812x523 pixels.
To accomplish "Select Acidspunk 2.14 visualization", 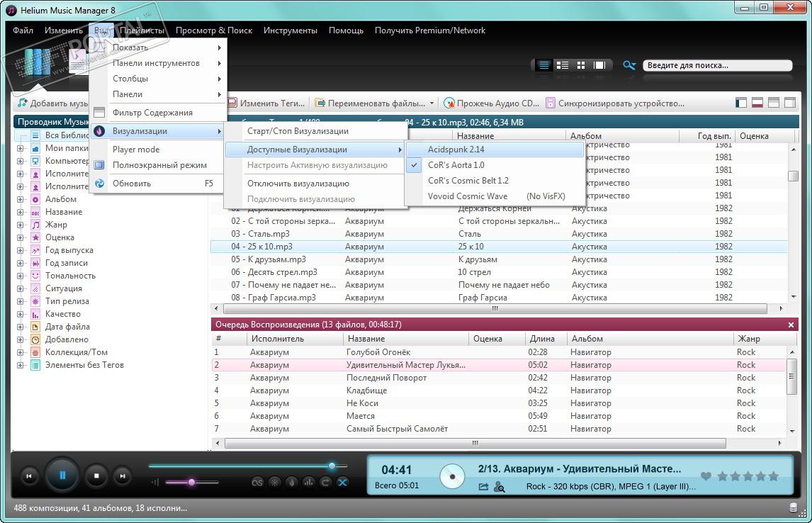I will [x=495, y=149].
